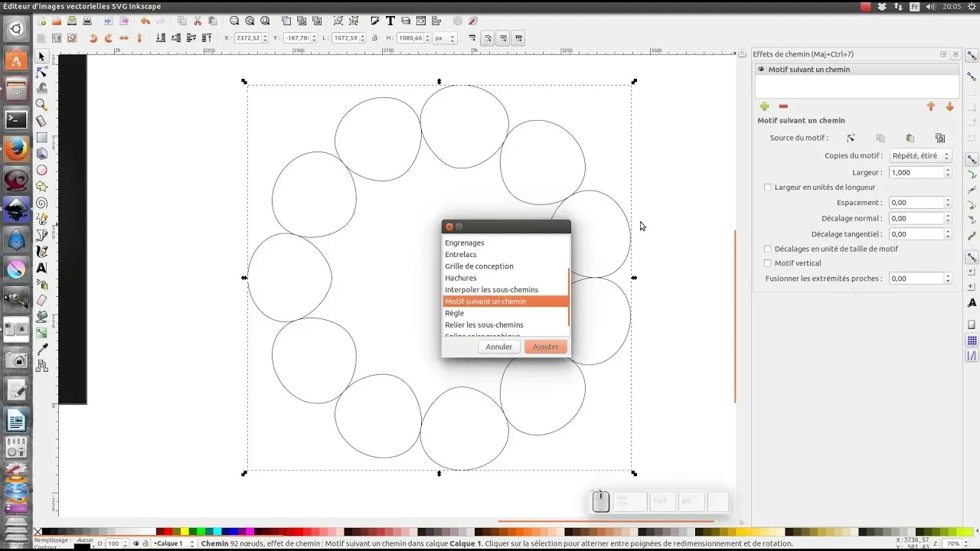Image resolution: width=980 pixels, height=551 pixels.
Task: Open the px units dropdown
Action: (445, 37)
